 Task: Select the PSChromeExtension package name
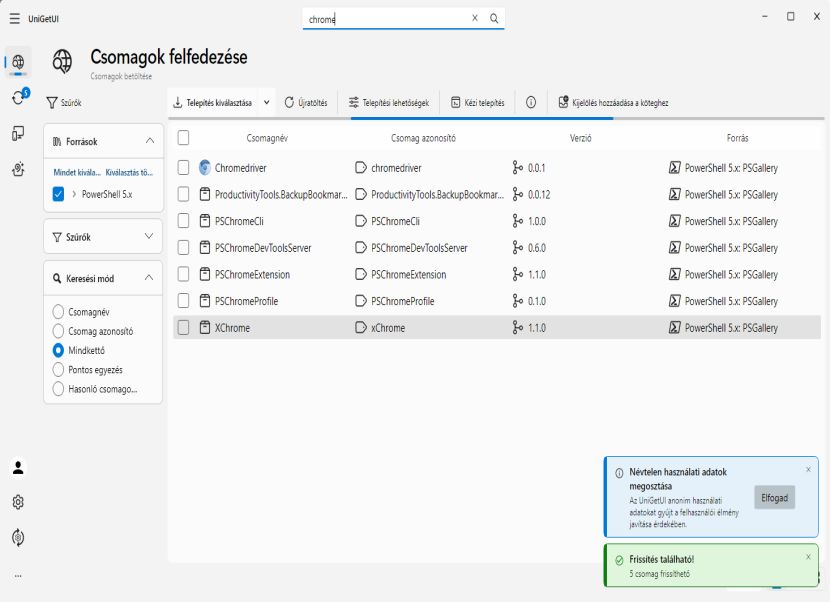[252, 275]
